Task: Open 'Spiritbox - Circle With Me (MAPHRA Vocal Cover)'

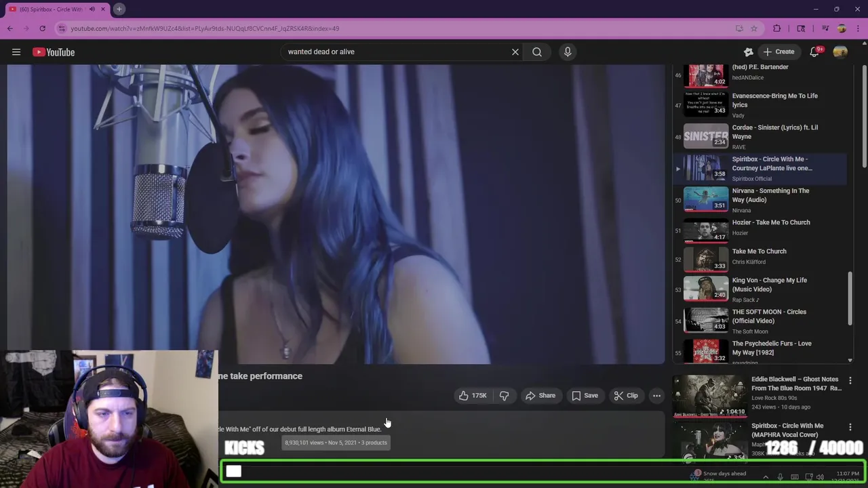Action: click(x=787, y=430)
